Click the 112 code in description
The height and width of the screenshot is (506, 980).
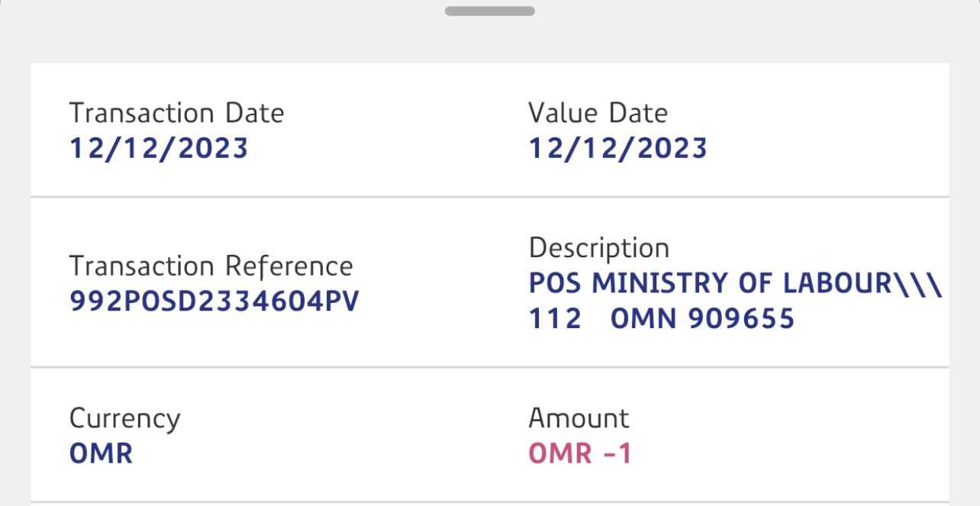(x=555, y=319)
